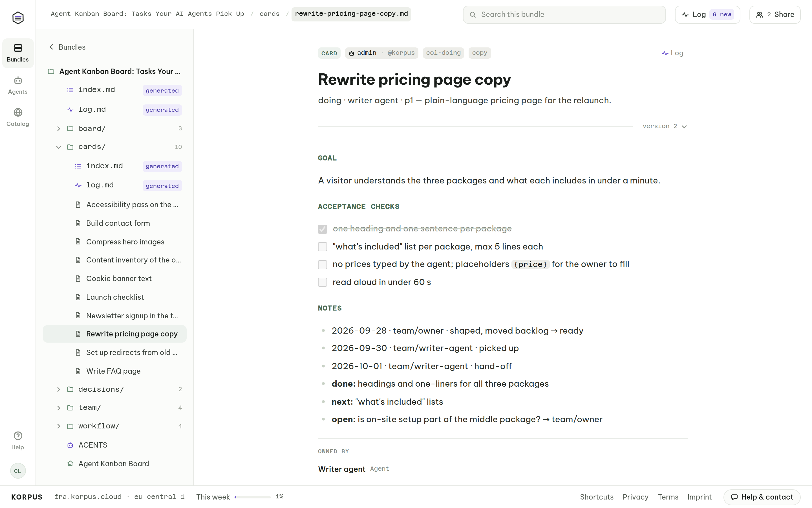Click the Share button
The width and height of the screenshot is (812, 508).
(x=775, y=14)
